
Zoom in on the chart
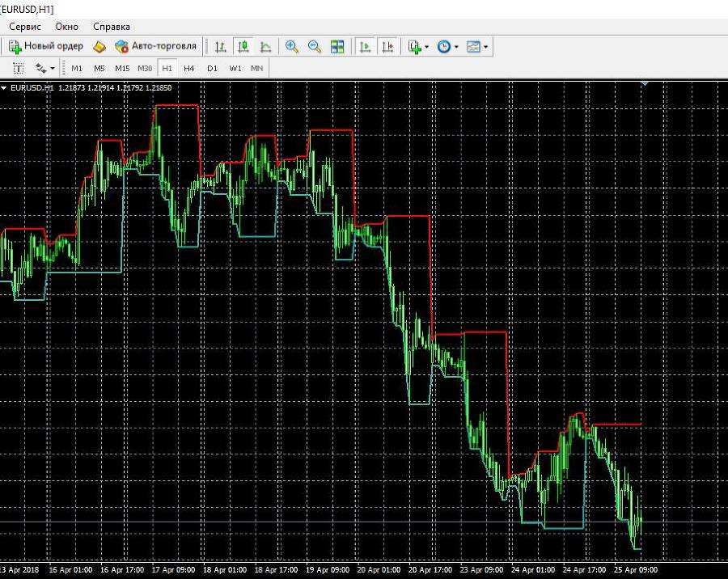[291, 46]
